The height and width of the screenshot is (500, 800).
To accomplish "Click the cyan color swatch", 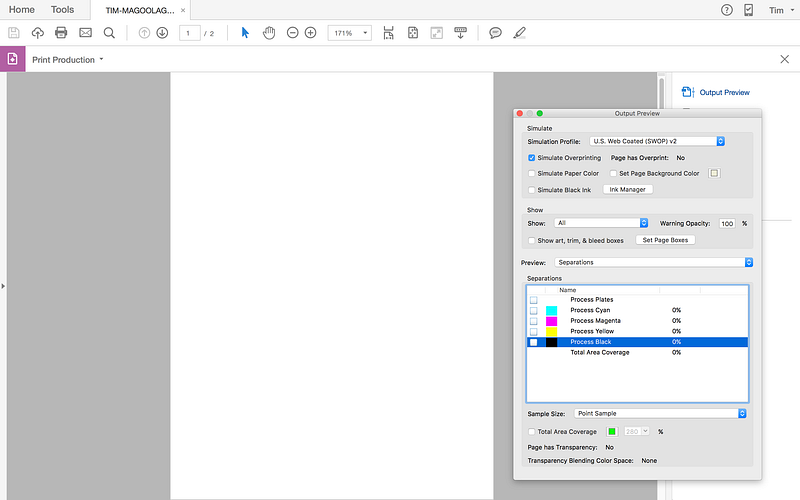I will pyautogui.click(x=552, y=311).
